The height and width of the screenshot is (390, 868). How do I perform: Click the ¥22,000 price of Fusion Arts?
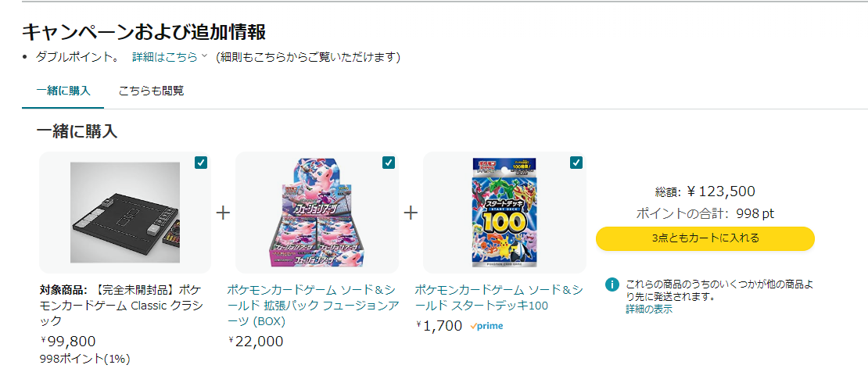click(x=256, y=342)
